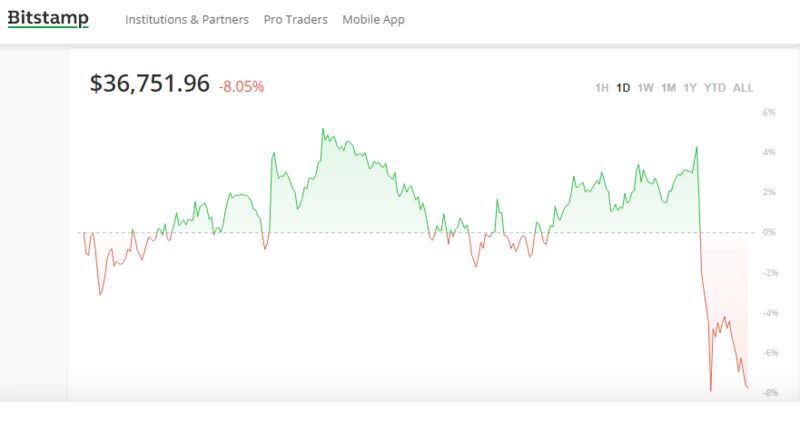Click the highest green peak on chart
The height and width of the screenshot is (422, 800).
pyautogui.click(x=322, y=129)
